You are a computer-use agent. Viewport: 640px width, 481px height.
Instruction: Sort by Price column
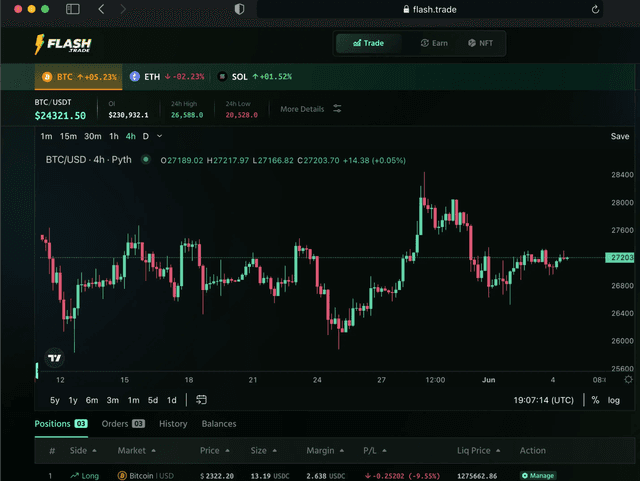(x=215, y=450)
